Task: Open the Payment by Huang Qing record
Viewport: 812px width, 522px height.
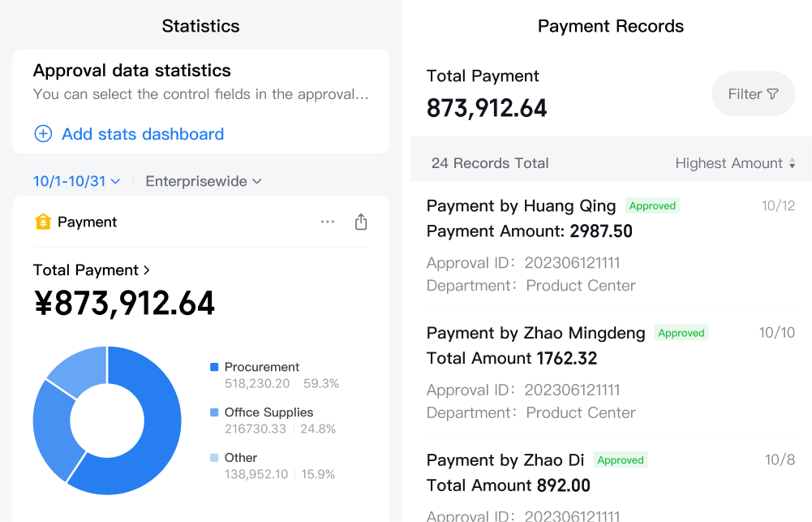Action: [x=611, y=245]
